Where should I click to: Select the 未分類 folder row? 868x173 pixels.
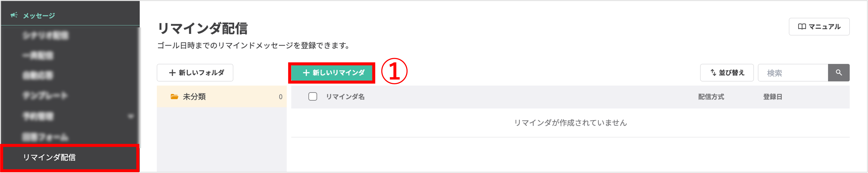tap(221, 97)
